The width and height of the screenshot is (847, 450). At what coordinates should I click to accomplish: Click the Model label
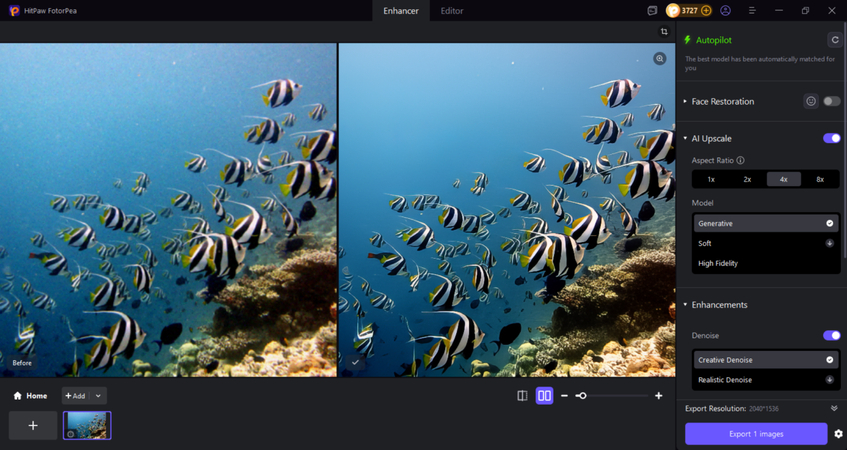[702, 203]
